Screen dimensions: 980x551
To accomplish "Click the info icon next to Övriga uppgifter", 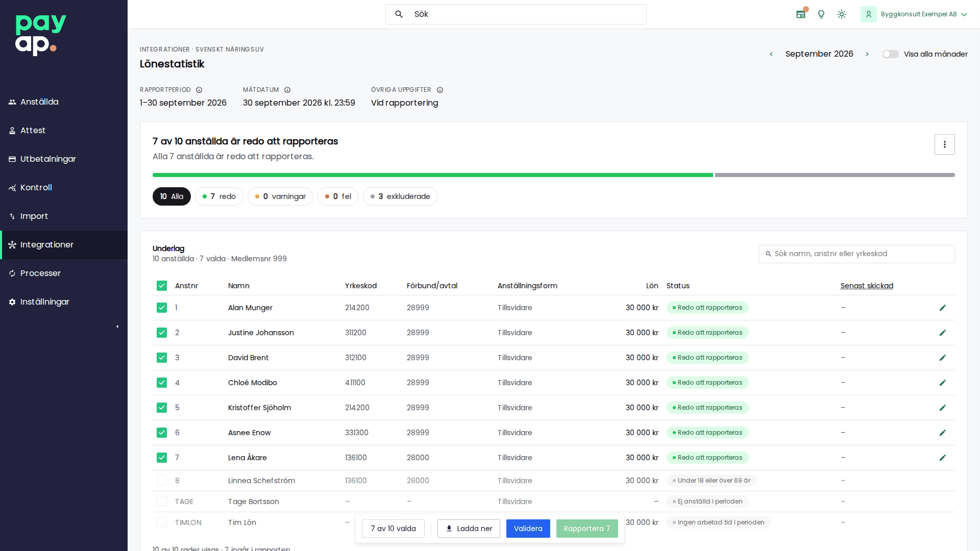I will click(440, 90).
